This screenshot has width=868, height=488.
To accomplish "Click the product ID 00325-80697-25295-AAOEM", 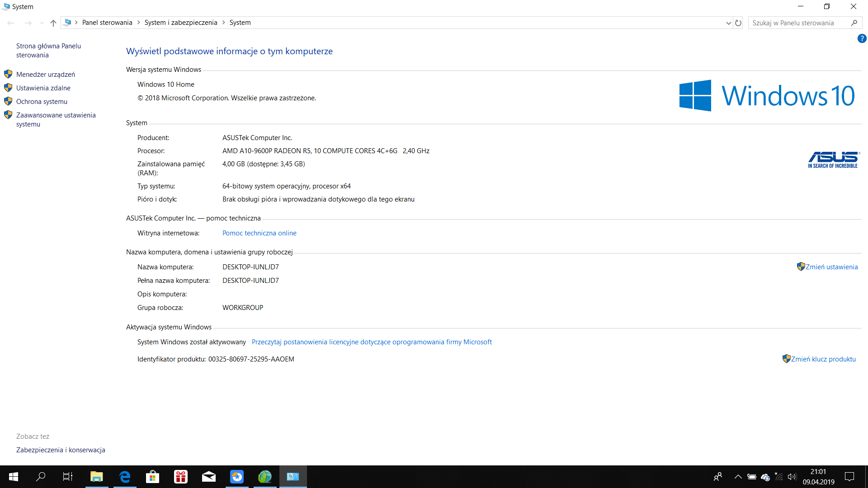I will [251, 359].
